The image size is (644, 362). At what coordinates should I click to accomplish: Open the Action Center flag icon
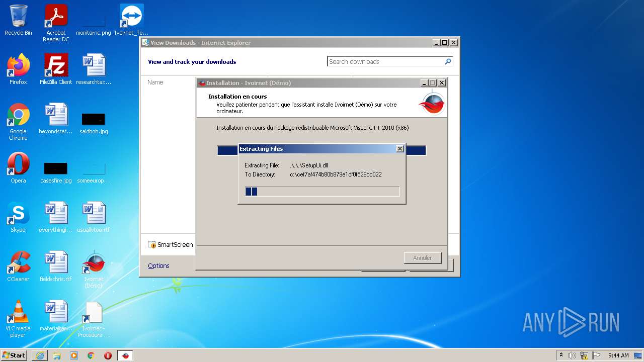click(596, 355)
